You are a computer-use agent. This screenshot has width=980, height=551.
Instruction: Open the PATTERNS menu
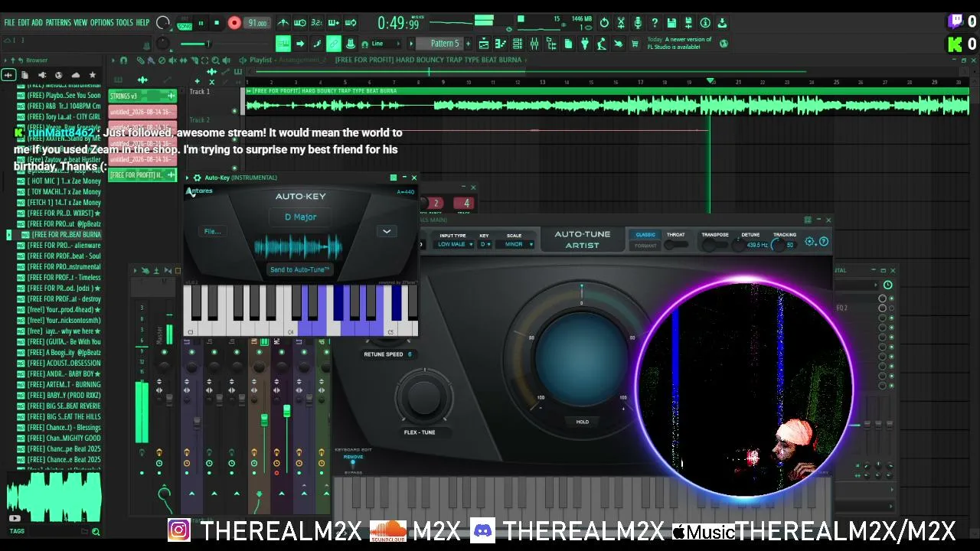58,23
